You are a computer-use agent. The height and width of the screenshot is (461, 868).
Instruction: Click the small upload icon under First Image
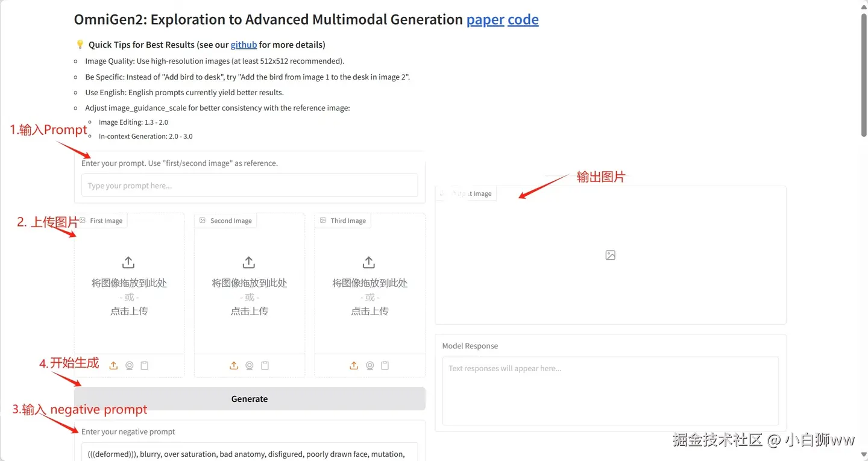pyautogui.click(x=113, y=366)
